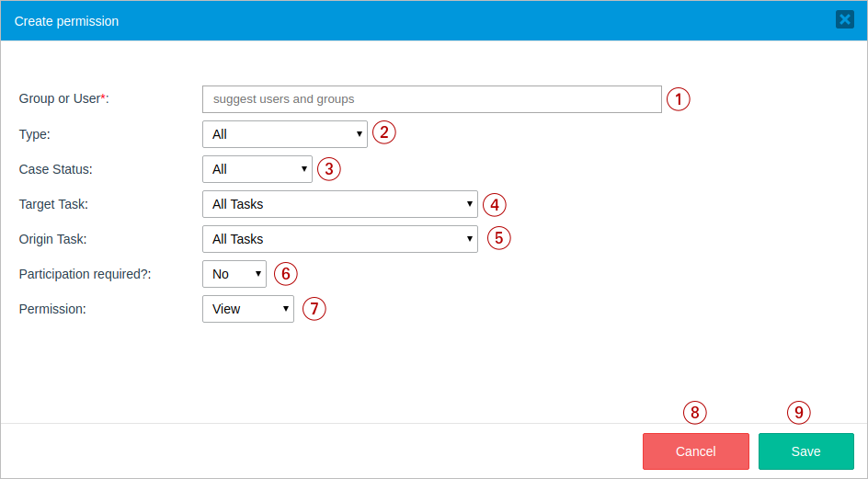Click circled number 7 beside Permission
Screen dimensions: 868x479
click(314, 309)
